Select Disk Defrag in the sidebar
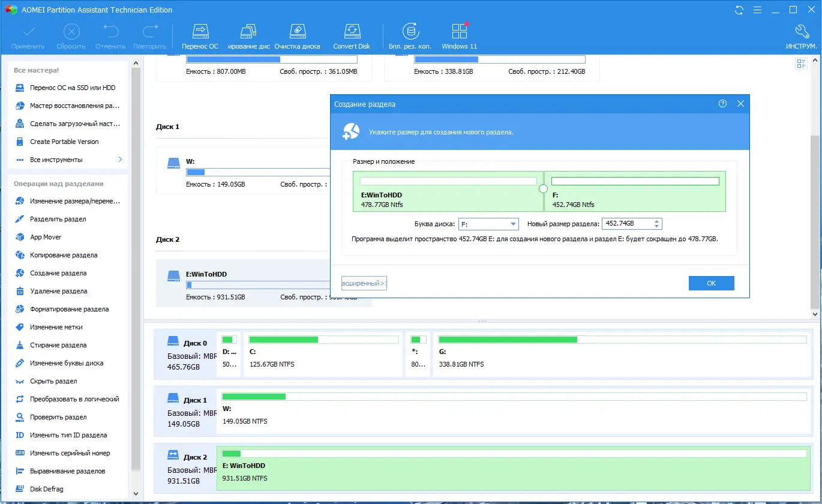This screenshot has height=504, width=822. pyautogui.click(x=47, y=489)
